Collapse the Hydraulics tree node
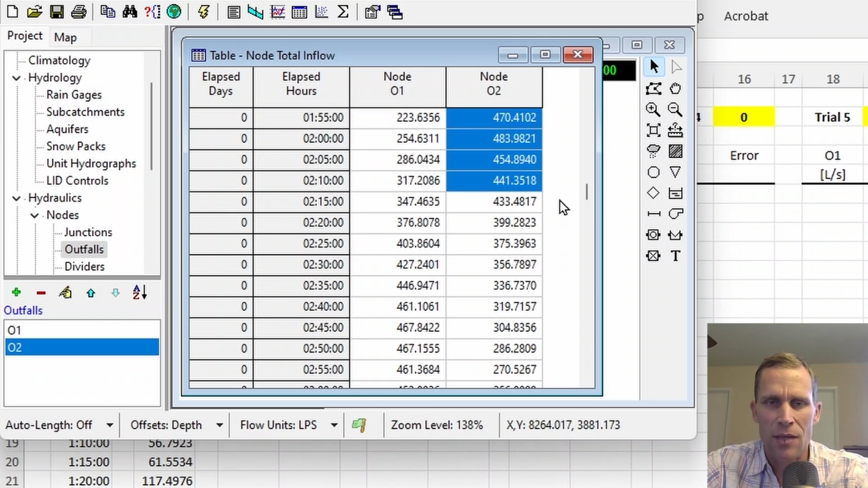Viewport: 868px width, 488px height. click(16, 198)
